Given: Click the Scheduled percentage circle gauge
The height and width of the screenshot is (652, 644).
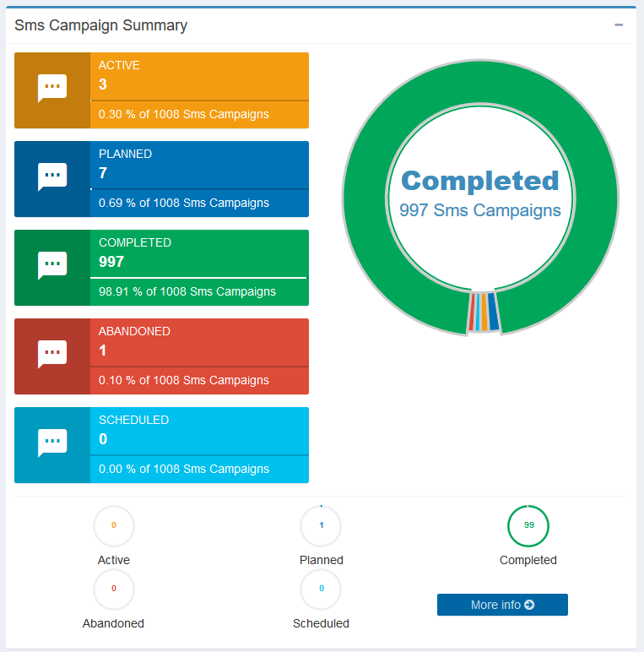Looking at the screenshot, I should coord(321,589).
